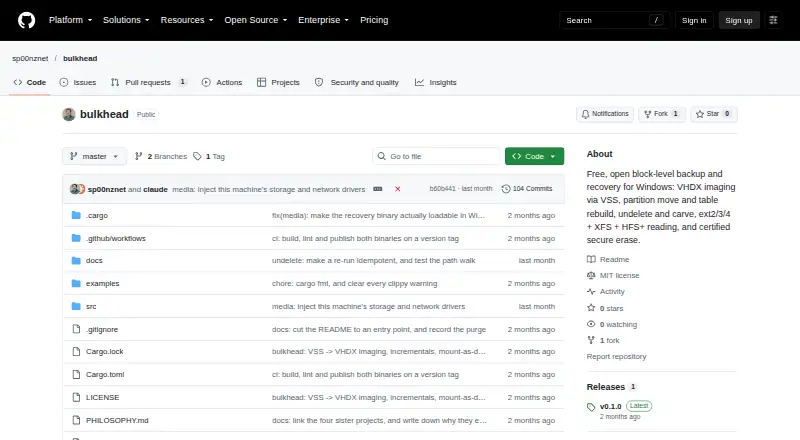800x440 pixels.
Task: Open the MIT license link
Action: click(x=613, y=275)
